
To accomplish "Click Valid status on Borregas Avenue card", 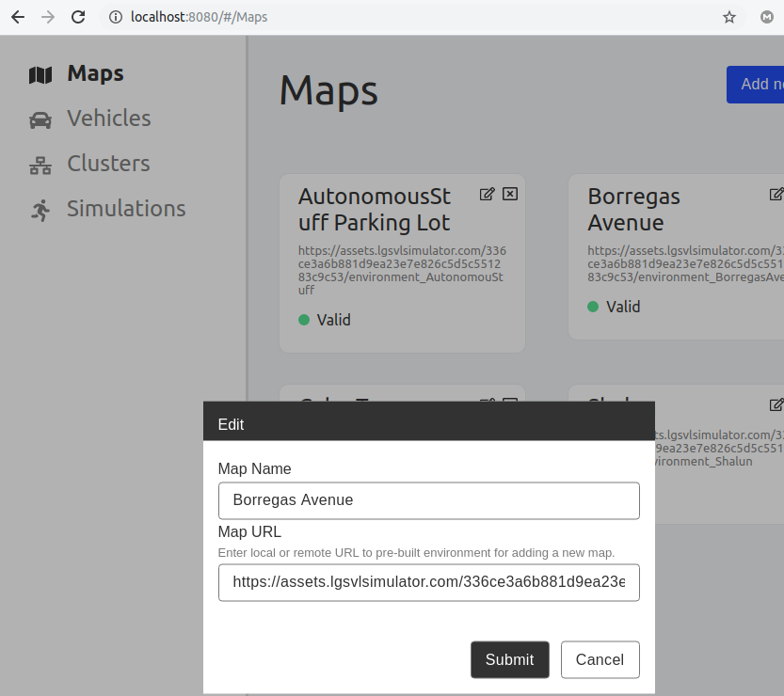I will [x=614, y=307].
